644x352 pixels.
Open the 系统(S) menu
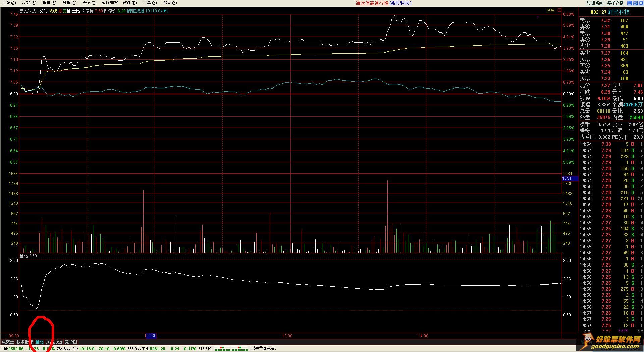(9, 3)
